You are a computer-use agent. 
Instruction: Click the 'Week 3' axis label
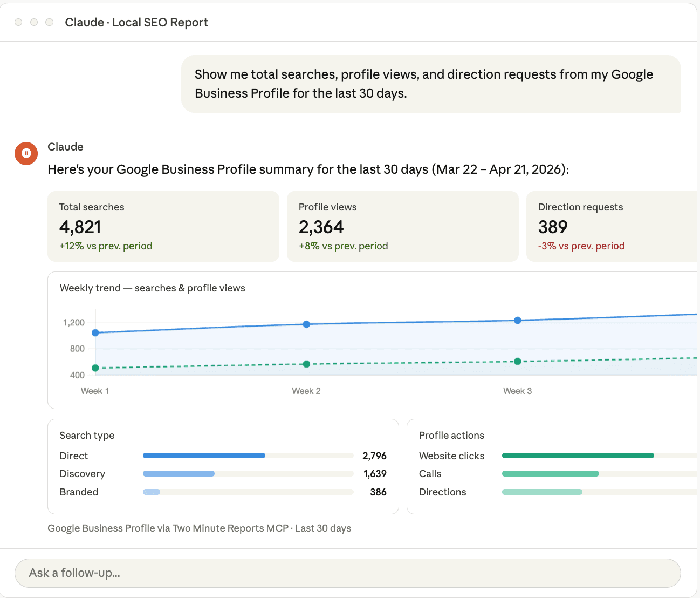[518, 391]
